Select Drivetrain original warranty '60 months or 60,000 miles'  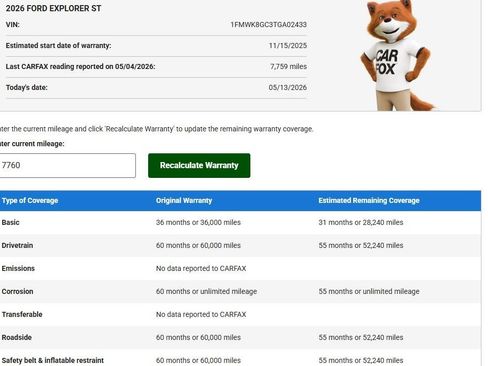tap(198, 245)
